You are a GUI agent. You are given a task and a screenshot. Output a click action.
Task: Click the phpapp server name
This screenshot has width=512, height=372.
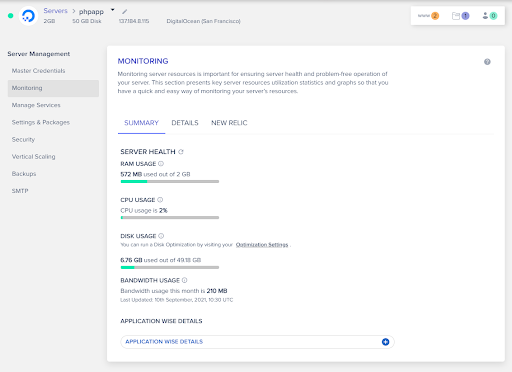tap(91, 12)
